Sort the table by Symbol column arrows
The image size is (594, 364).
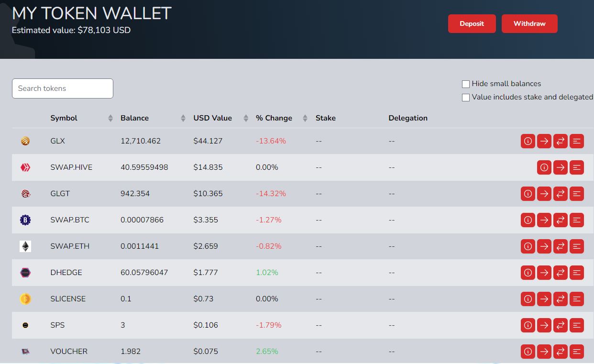(110, 118)
